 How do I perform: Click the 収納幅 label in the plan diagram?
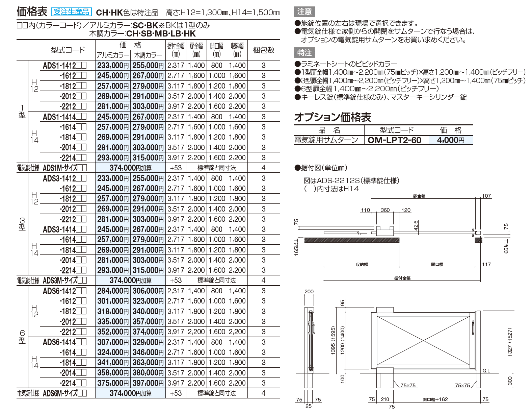[x=362, y=264]
